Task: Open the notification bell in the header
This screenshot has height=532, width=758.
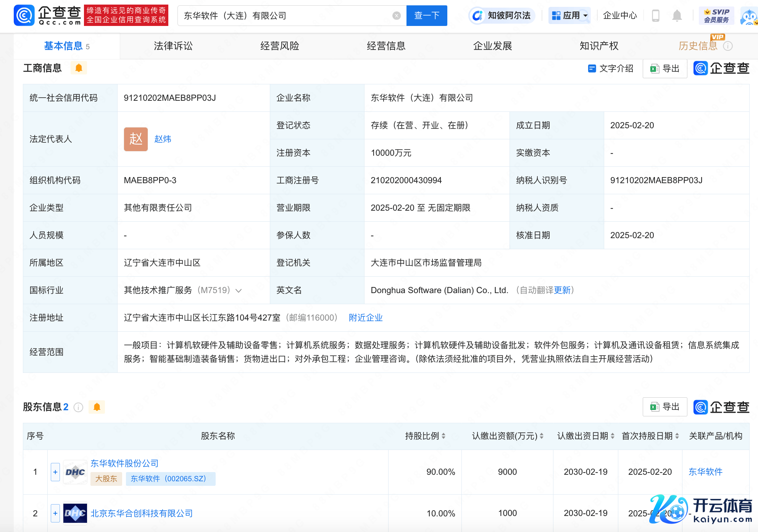Action: click(677, 16)
